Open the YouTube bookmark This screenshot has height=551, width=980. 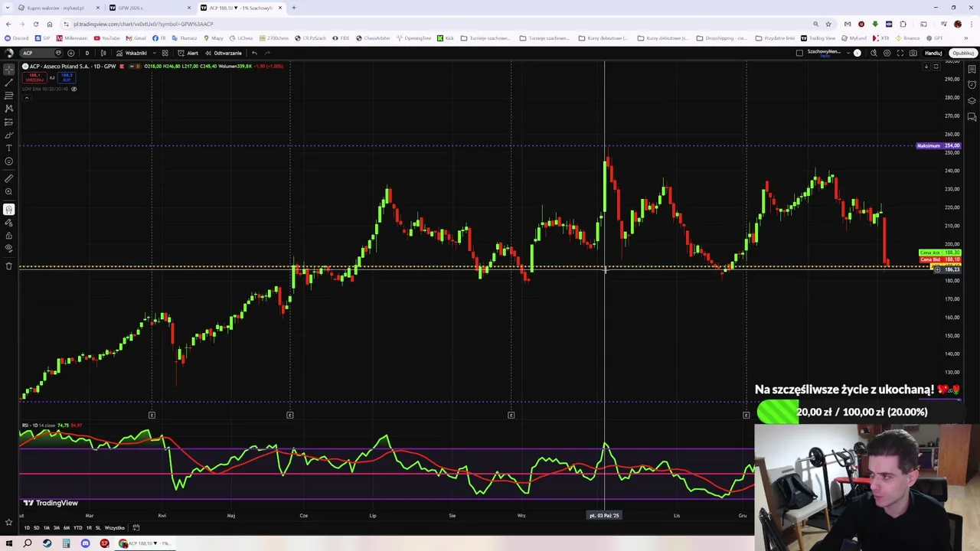(106, 38)
